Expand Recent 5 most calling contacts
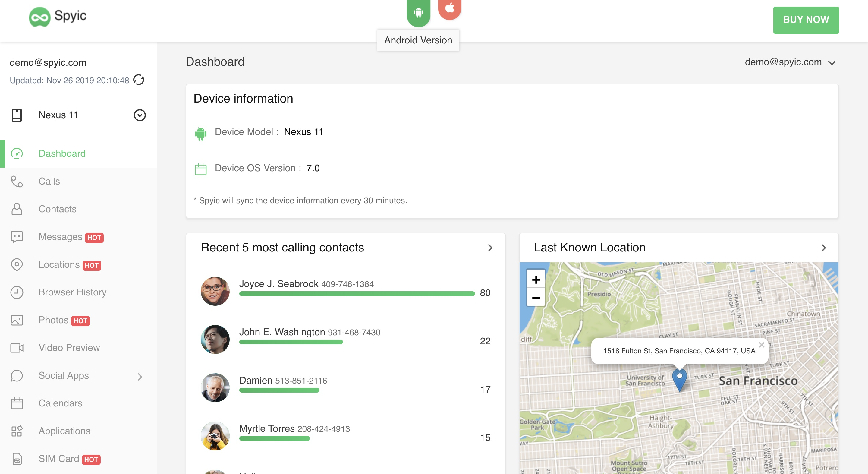 click(x=490, y=248)
